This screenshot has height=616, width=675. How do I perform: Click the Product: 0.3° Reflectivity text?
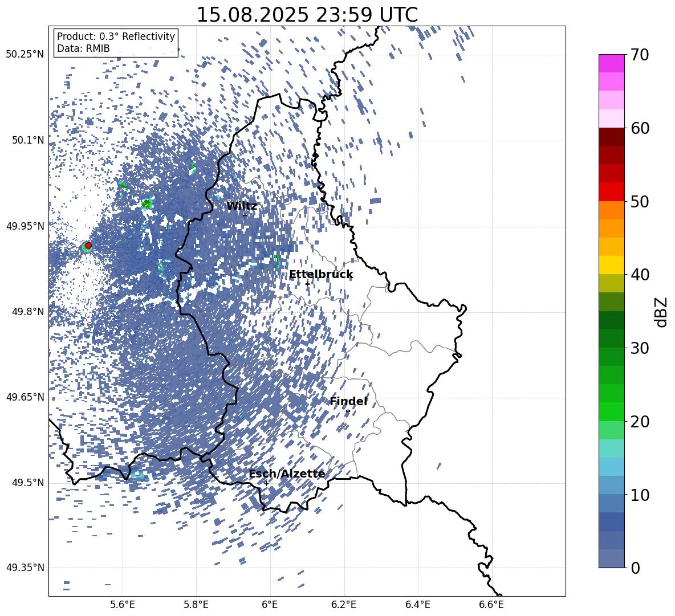click(x=116, y=36)
